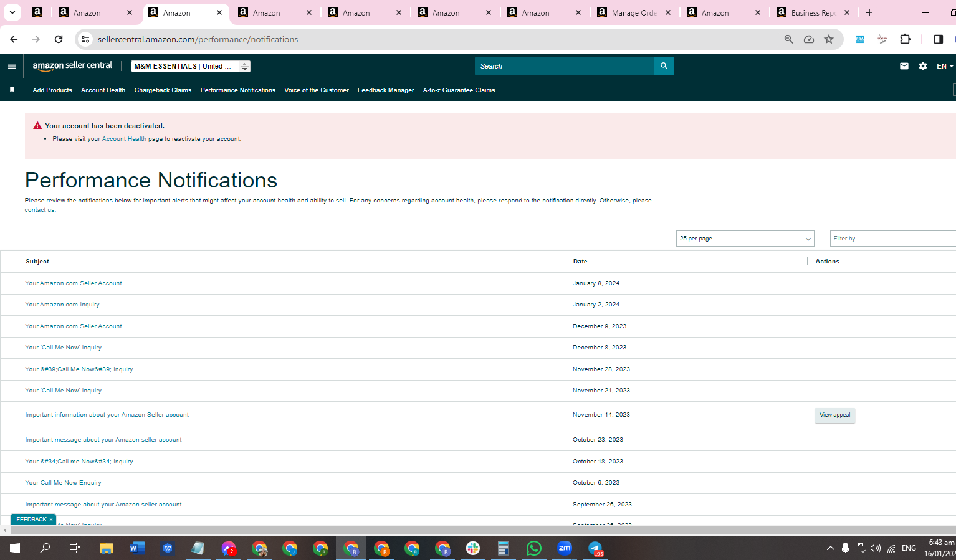Dismiss the FEEDBACK button with its X
956x560 pixels.
click(51, 520)
